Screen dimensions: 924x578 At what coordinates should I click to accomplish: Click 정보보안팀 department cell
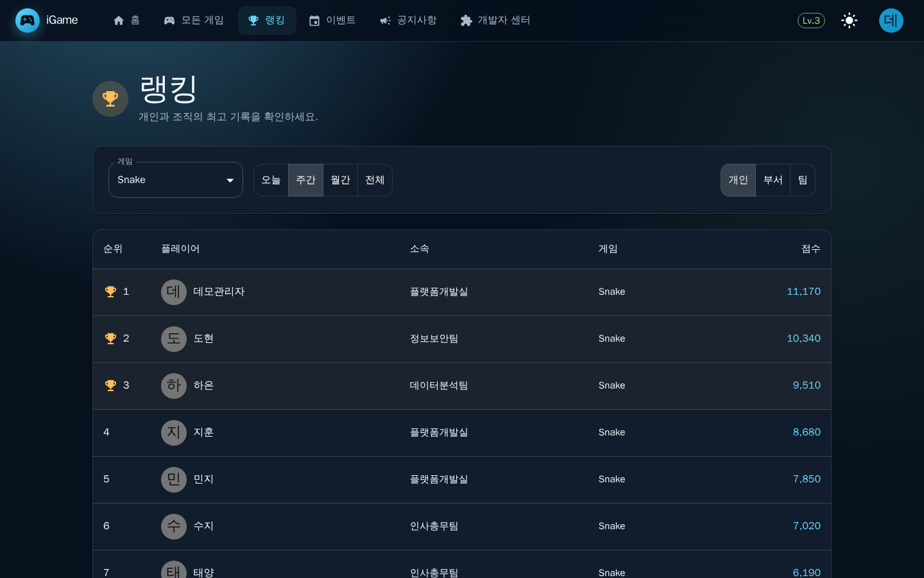[x=434, y=338]
